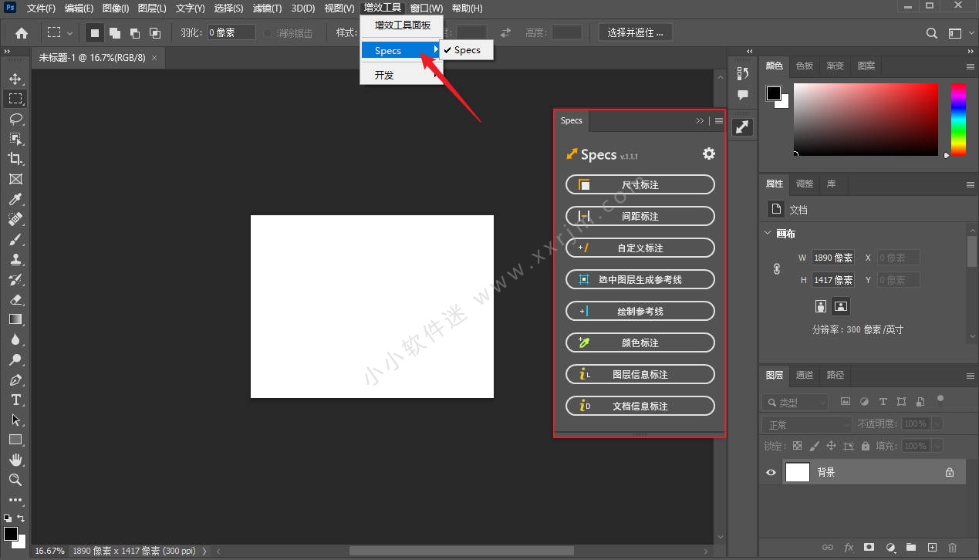Click the 开发 menu entry
The image size is (979, 560).
point(402,75)
